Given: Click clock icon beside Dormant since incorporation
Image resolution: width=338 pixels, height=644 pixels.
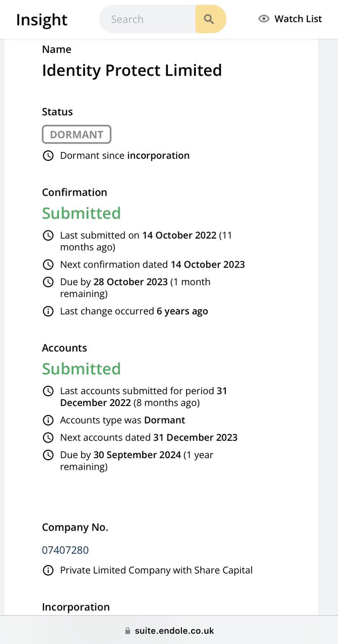Looking at the screenshot, I should 48,156.
